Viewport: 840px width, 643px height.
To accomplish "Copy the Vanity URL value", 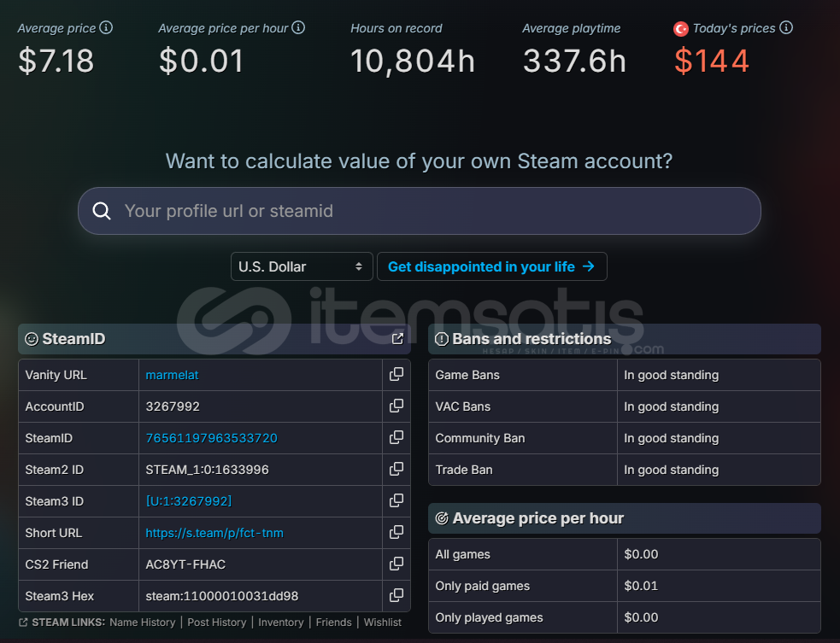I will (x=397, y=374).
